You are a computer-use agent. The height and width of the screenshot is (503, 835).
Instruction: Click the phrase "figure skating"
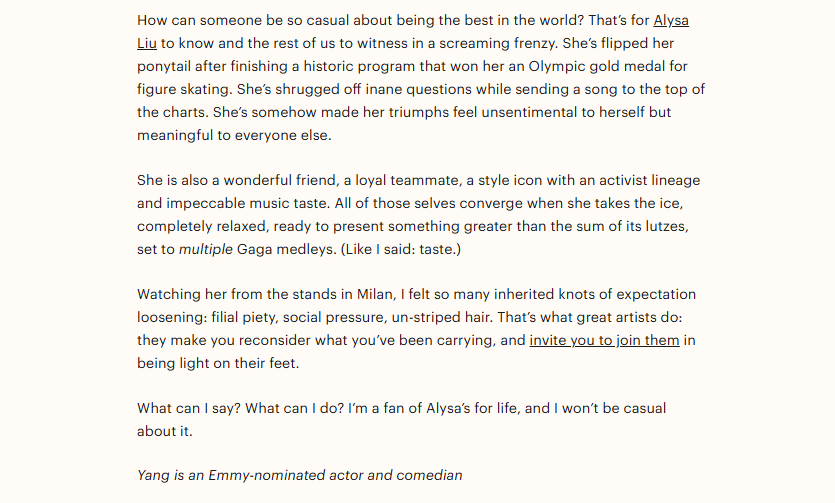click(181, 90)
